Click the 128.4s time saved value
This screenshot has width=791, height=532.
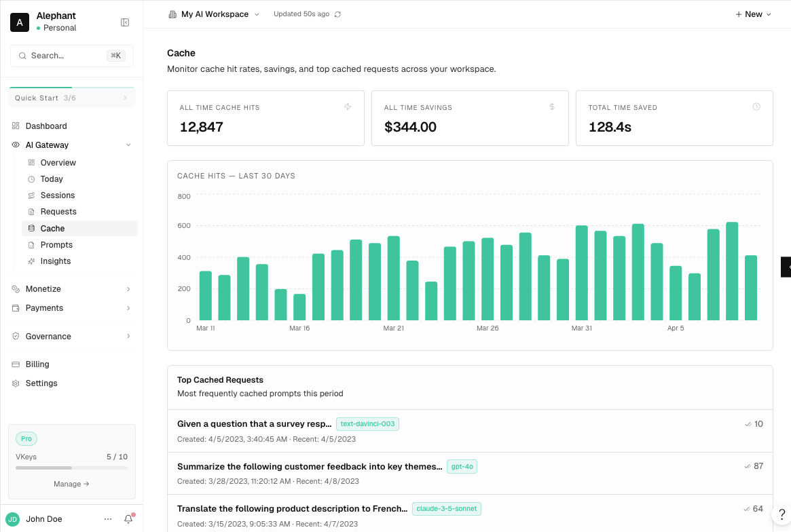pos(610,127)
